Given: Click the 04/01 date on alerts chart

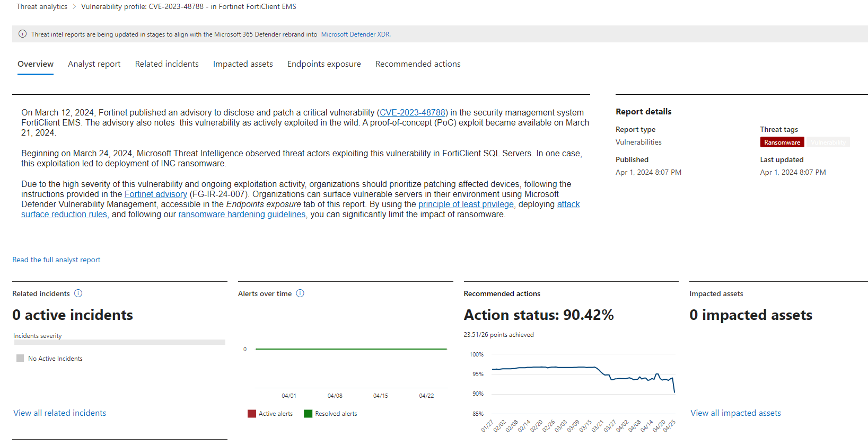Looking at the screenshot, I should pyautogui.click(x=289, y=396).
